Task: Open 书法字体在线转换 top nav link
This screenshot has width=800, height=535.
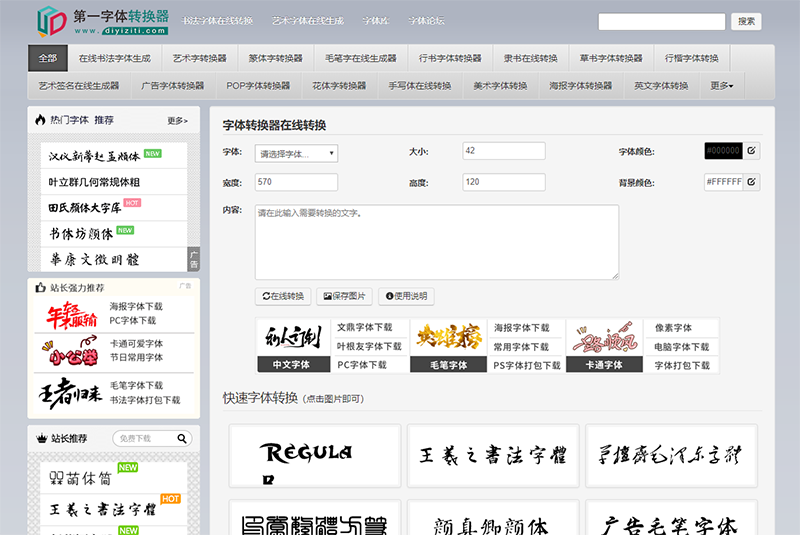Action: pos(217,21)
